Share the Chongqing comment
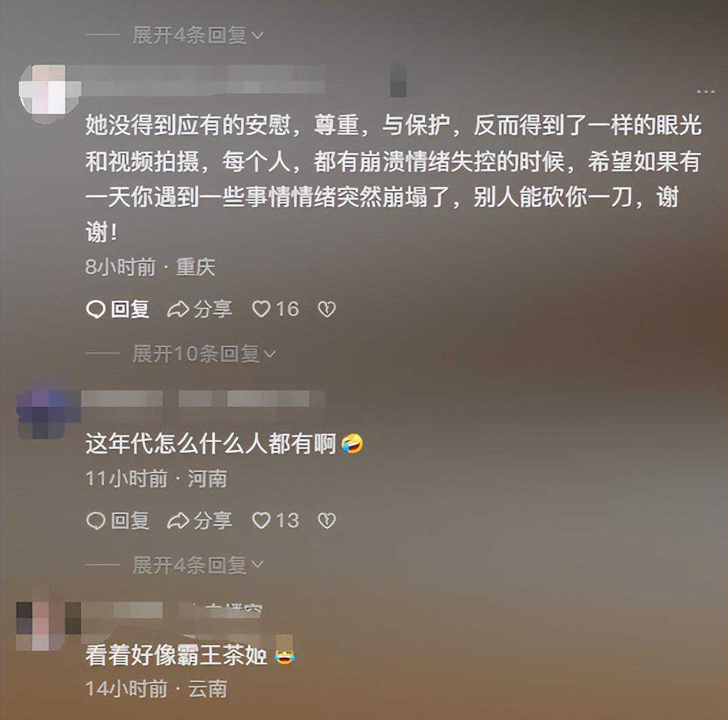Image resolution: width=728 pixels, height=720 pixels. [200, 309]
